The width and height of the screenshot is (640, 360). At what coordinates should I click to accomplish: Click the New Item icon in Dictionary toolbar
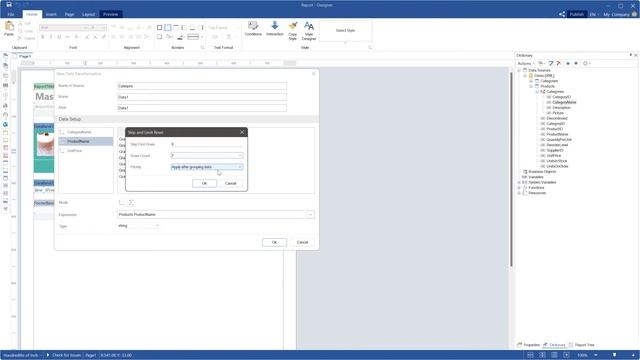(541, 63)
